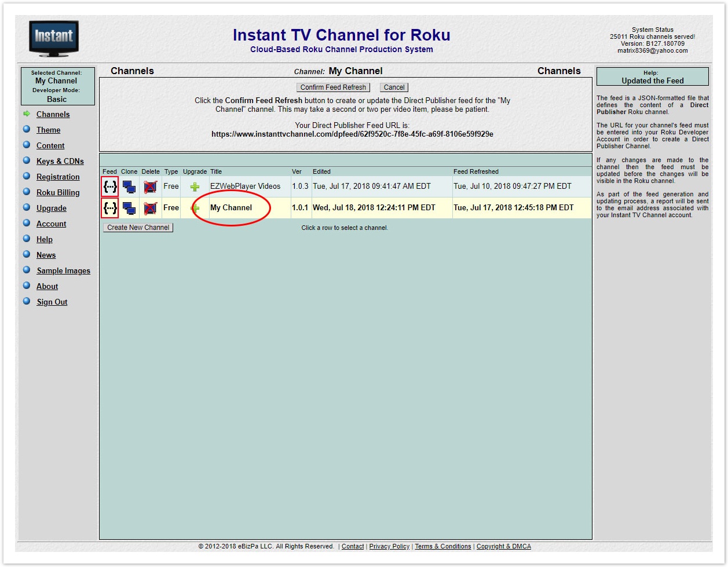Click the blue bullet beside Registration
The image size is (728, 567).
[27, 176]
